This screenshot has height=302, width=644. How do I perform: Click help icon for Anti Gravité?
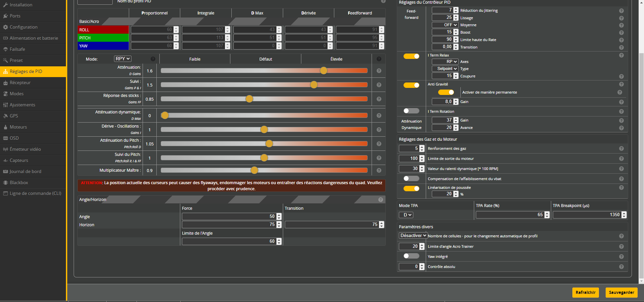pyautogui.click(x=621, y=84)
